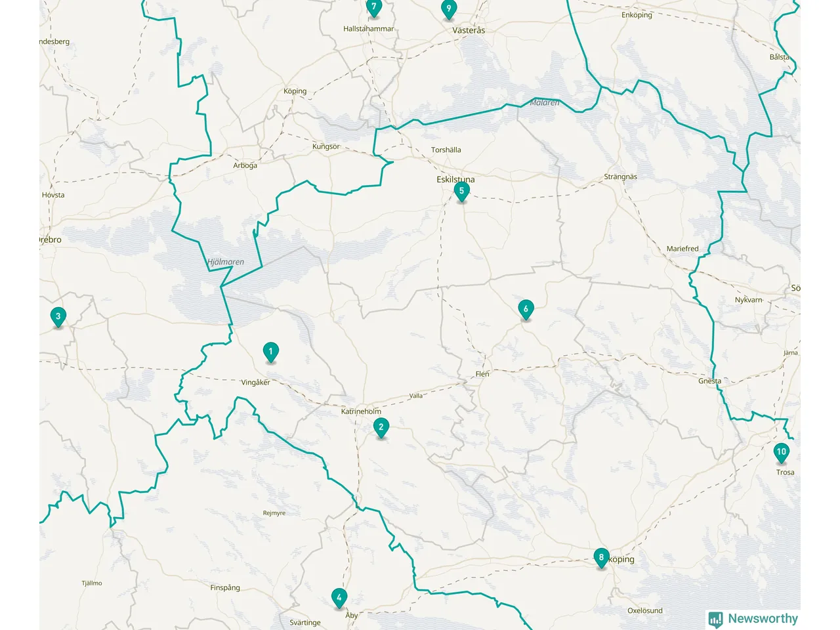Click the Hjälmaren lake label
The height and width of the screenshot is (630, 840).
(226, 262)
